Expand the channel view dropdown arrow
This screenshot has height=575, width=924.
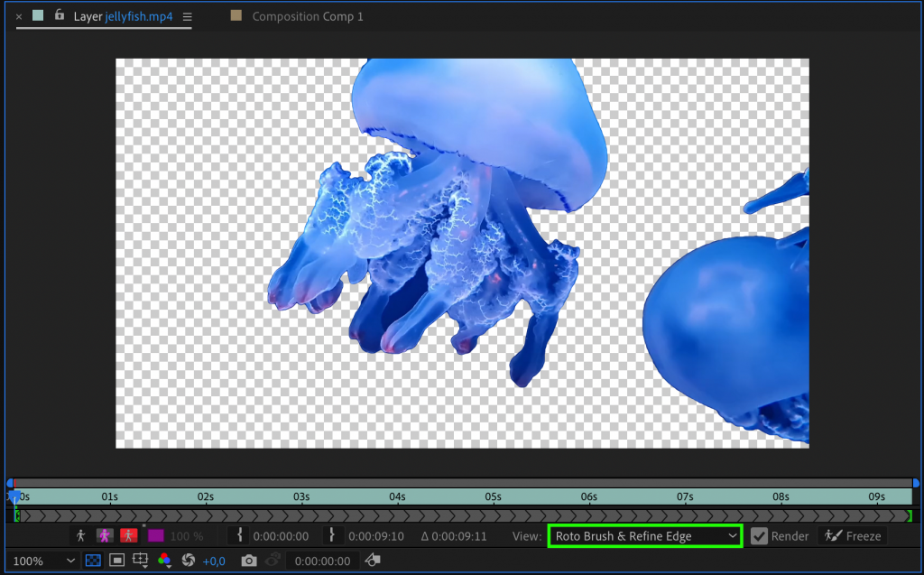pyautogui.click(x=170, y=569)
